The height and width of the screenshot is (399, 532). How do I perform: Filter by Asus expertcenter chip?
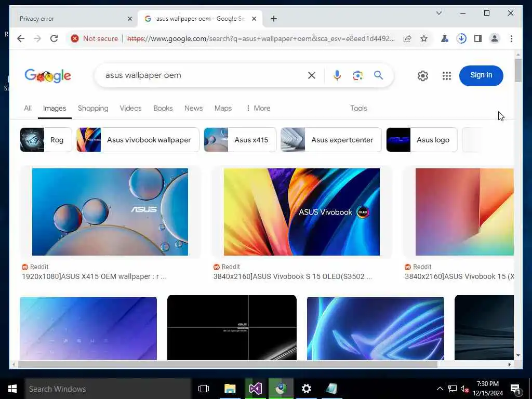(x=331, y=140)
